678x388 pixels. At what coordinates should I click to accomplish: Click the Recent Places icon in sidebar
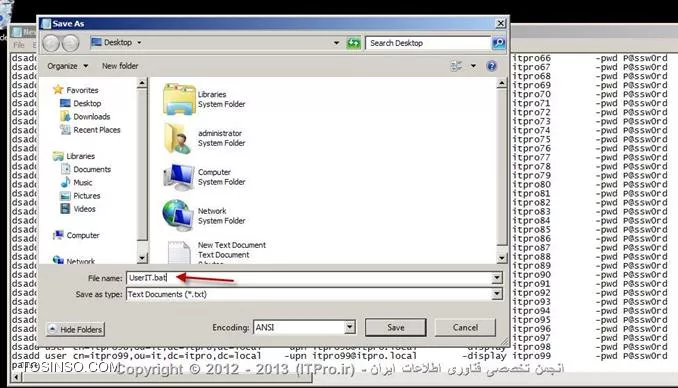(65, 130)
